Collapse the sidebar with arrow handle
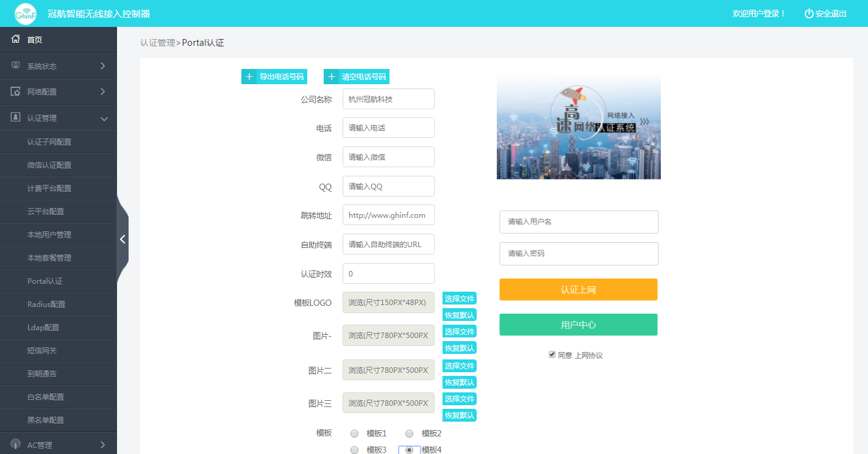The width and height of the screenshot is (868, 454). [x=123, y=239]
